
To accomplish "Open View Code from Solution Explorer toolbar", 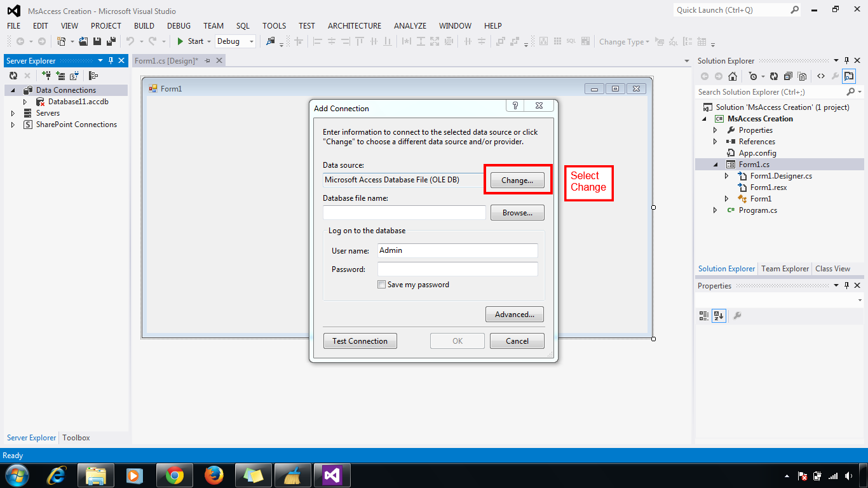I will coord(822,76).
